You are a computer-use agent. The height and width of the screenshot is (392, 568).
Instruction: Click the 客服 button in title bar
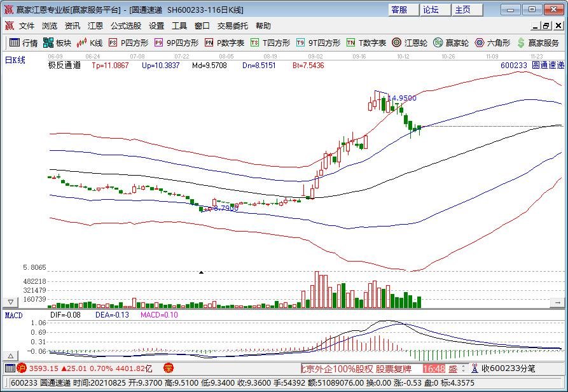pyautogui.click(x=403, y=10)
